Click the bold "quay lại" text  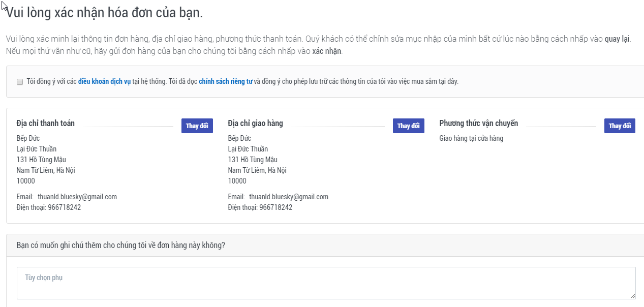(x=617, y=40)
